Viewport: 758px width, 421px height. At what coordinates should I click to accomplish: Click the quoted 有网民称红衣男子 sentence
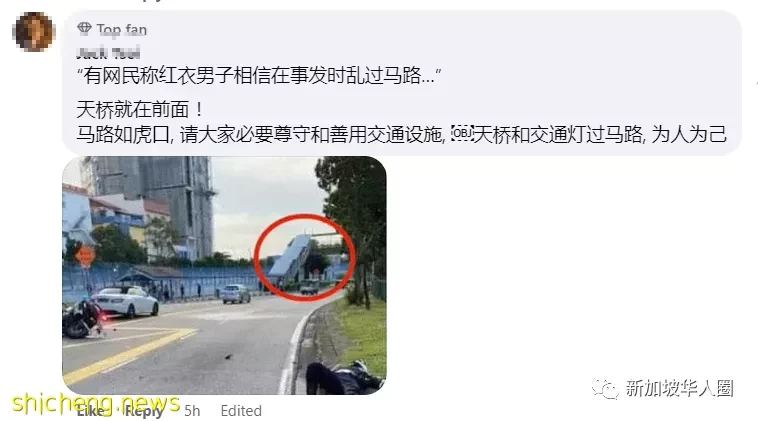point(259,75)
